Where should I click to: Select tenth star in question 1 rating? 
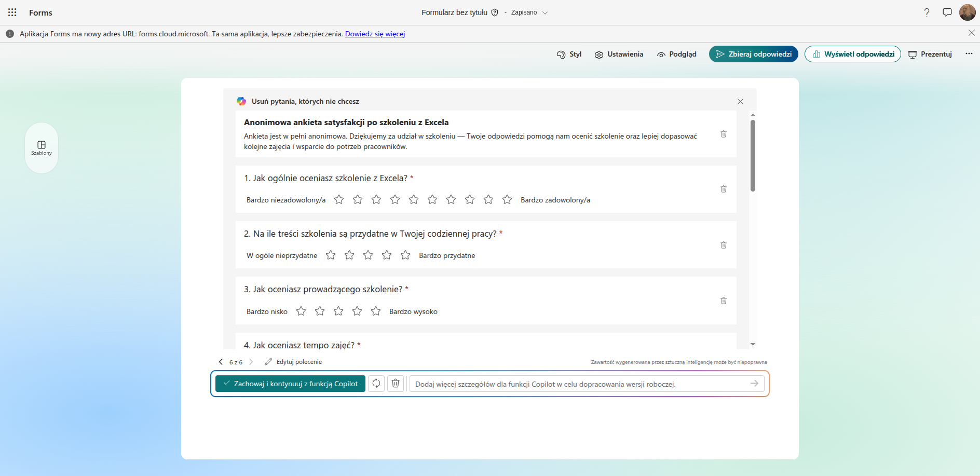[x=507, y=199]
